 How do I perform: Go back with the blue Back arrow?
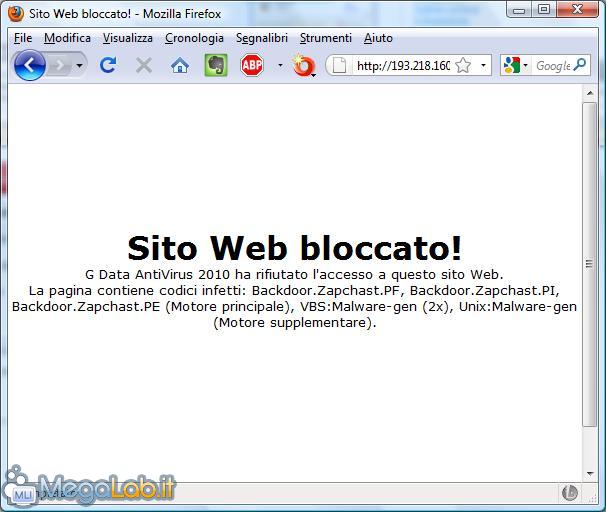click(30, 65)
